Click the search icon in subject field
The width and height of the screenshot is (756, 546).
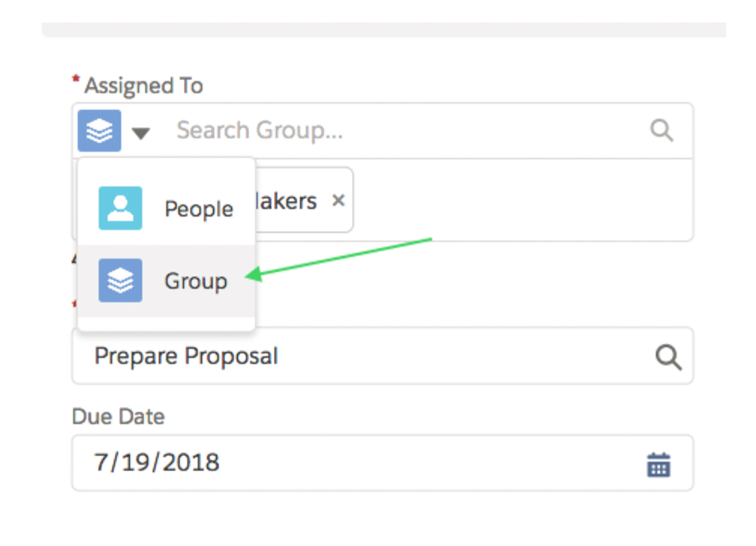click(x=668, y=357)
